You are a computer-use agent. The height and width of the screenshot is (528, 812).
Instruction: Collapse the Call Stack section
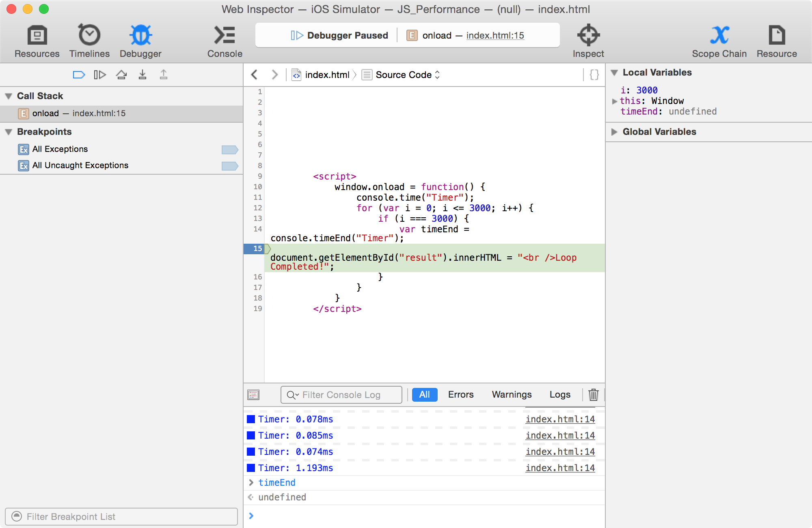coord(9,96)
